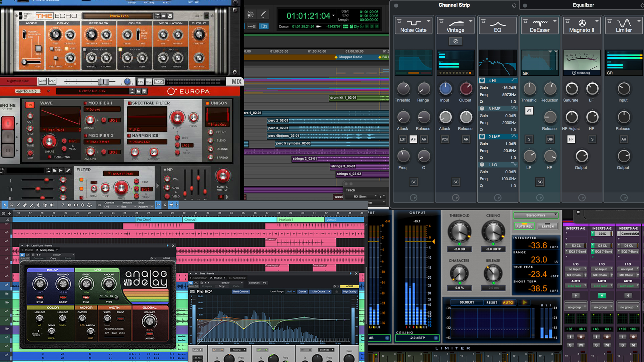Click the green lightning bolt on mixer channel
Screen dimensions: 644x362
coord(602,296)
